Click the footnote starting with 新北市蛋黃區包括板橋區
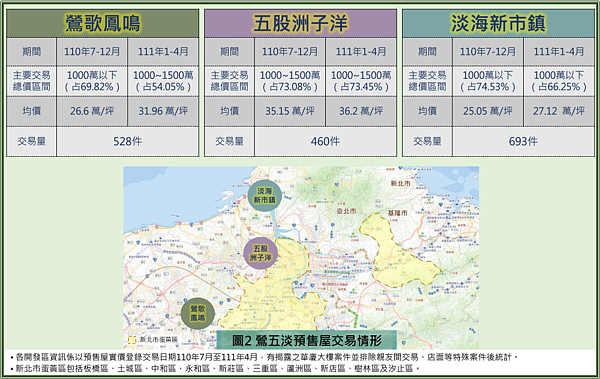600x379 pixels. (x=215, y=369)
